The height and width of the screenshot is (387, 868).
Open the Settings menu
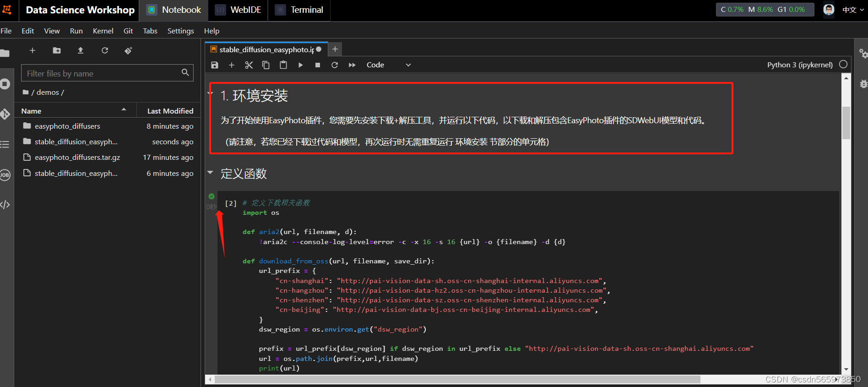pos(181,31)
